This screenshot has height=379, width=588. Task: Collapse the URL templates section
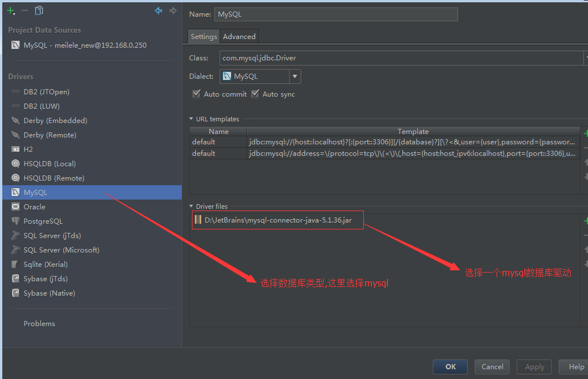[x=191, y=119]
